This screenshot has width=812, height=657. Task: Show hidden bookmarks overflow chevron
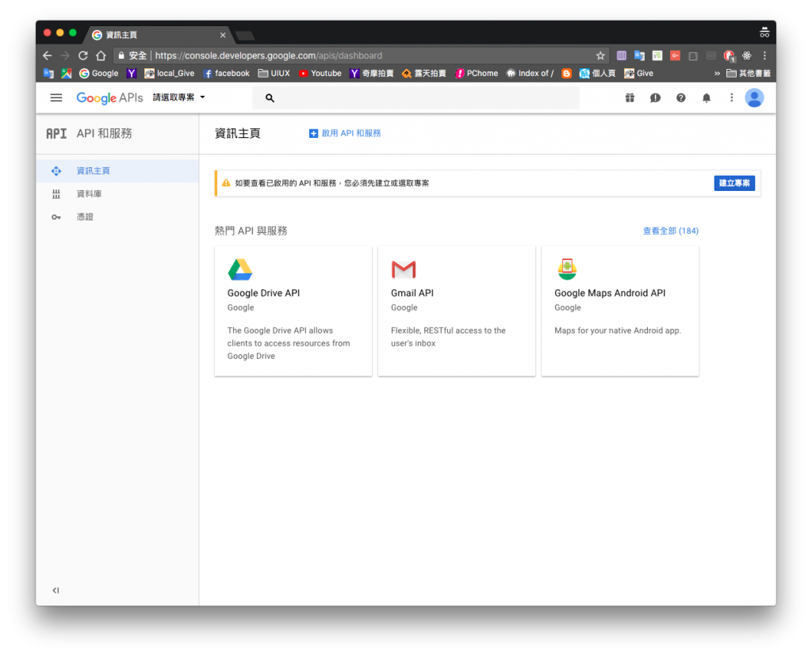tap(717, 74)
